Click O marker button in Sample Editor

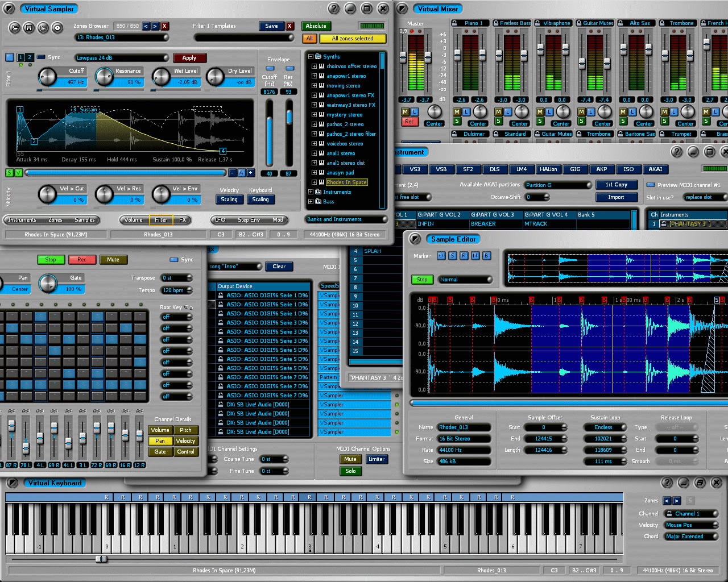pos(441,256)
